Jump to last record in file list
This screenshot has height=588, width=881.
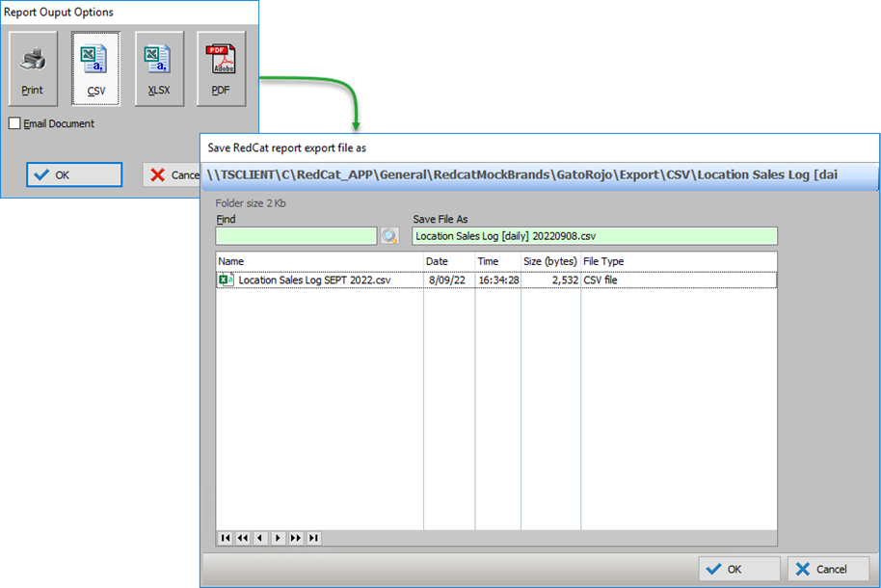click(x=313, y=538)
